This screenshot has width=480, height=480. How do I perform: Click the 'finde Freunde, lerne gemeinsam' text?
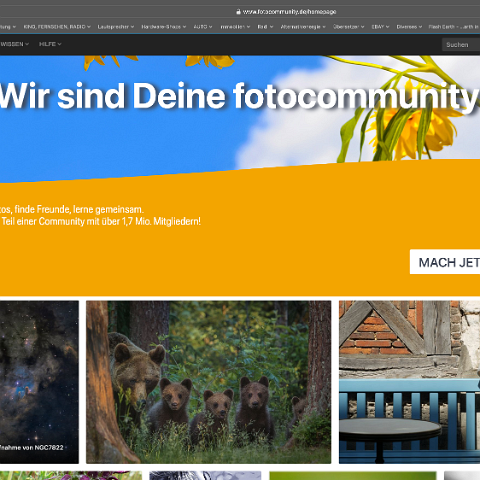79,210
